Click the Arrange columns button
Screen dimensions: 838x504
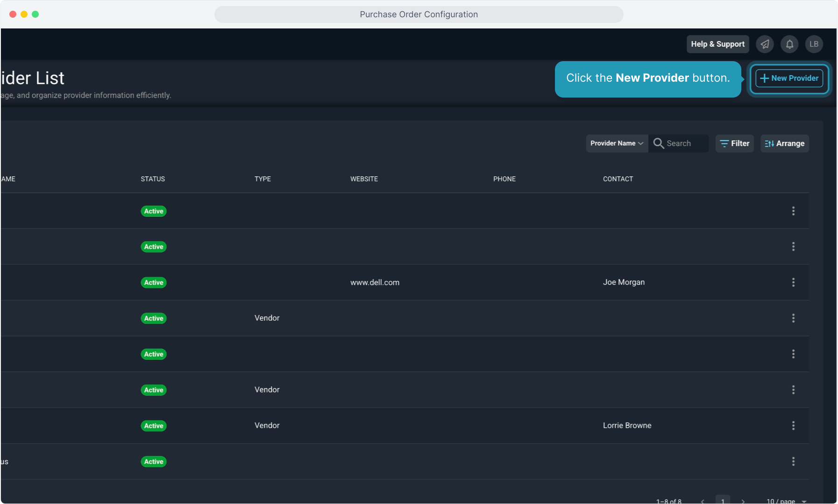[784, 143]
